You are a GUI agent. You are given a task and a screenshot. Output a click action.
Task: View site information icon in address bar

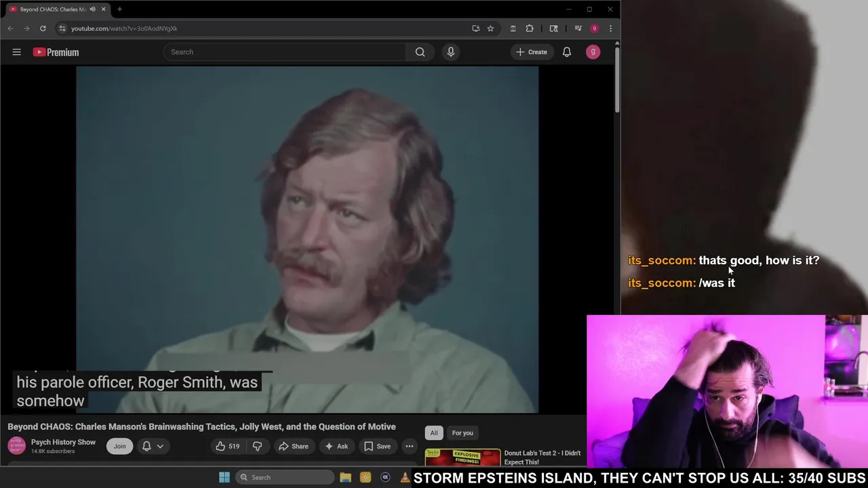click(62, 28)
